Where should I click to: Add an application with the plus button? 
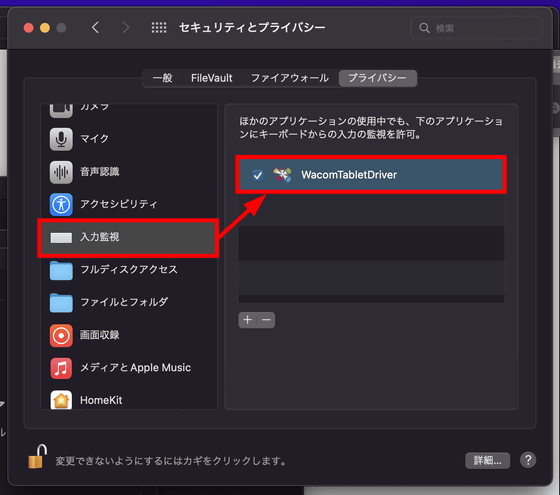[248, 320]
